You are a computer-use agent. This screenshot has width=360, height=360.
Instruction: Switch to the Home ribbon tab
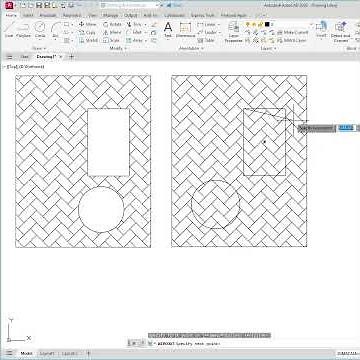[11, 15]
